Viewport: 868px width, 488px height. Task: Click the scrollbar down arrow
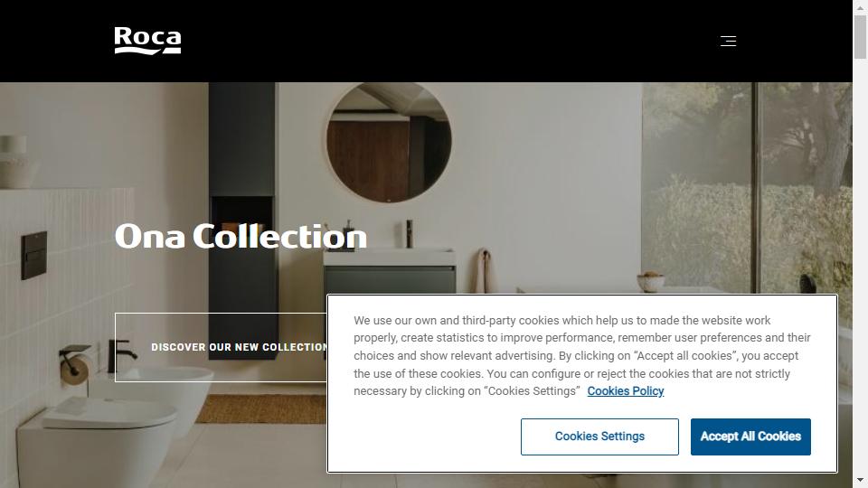860,481
